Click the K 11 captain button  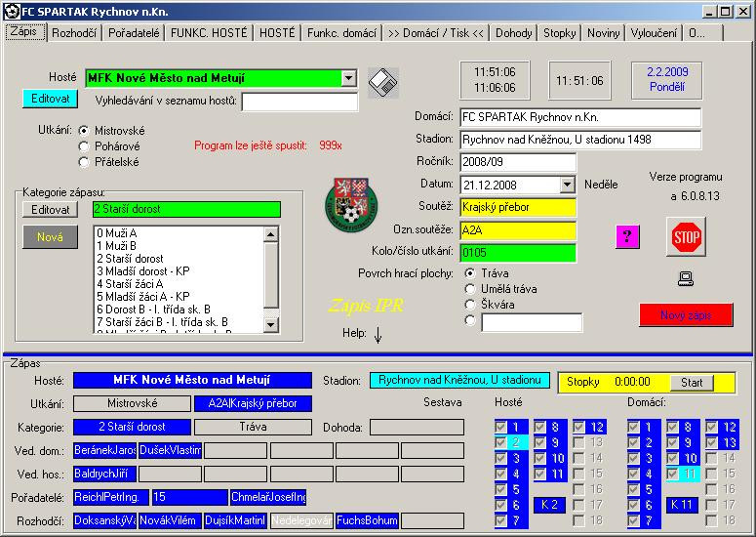(x=681, y=505)
